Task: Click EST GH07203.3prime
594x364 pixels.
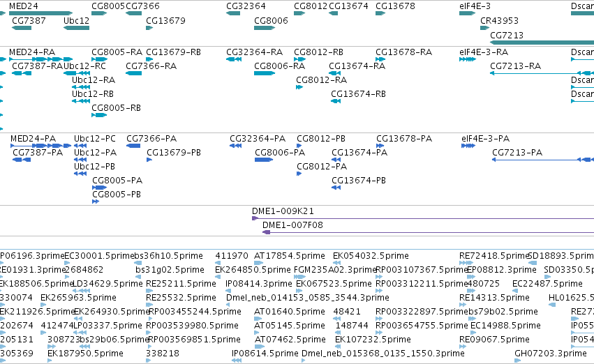Action: (551, 354)
